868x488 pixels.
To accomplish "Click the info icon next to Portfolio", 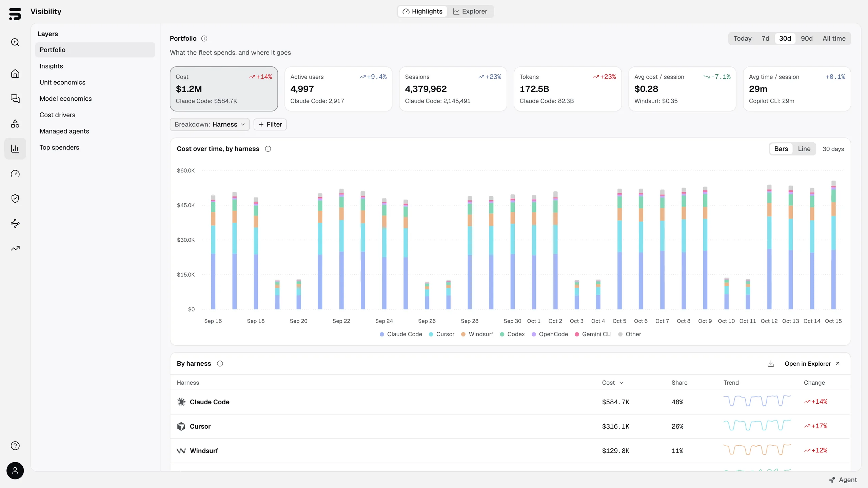I will click(204, 39).
